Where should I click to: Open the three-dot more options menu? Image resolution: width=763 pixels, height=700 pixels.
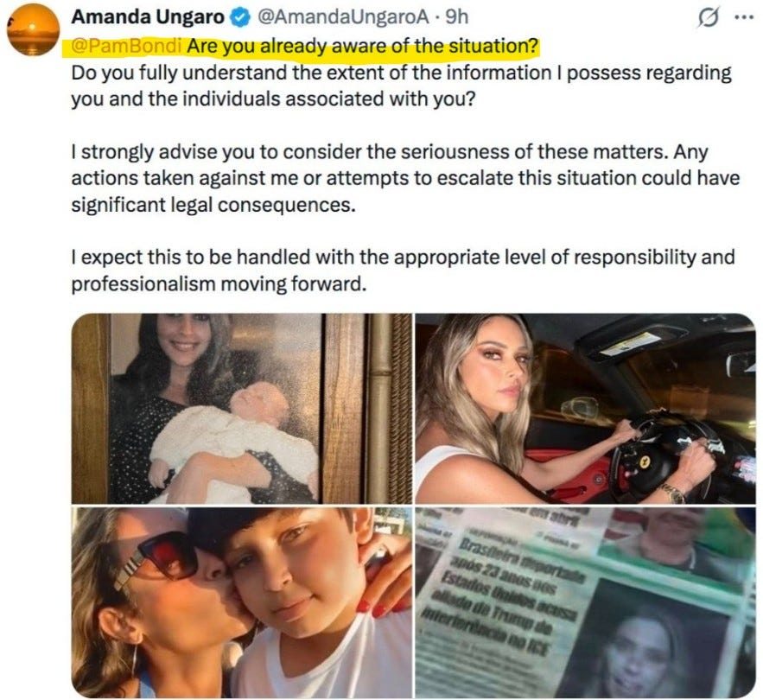point(744,18)
